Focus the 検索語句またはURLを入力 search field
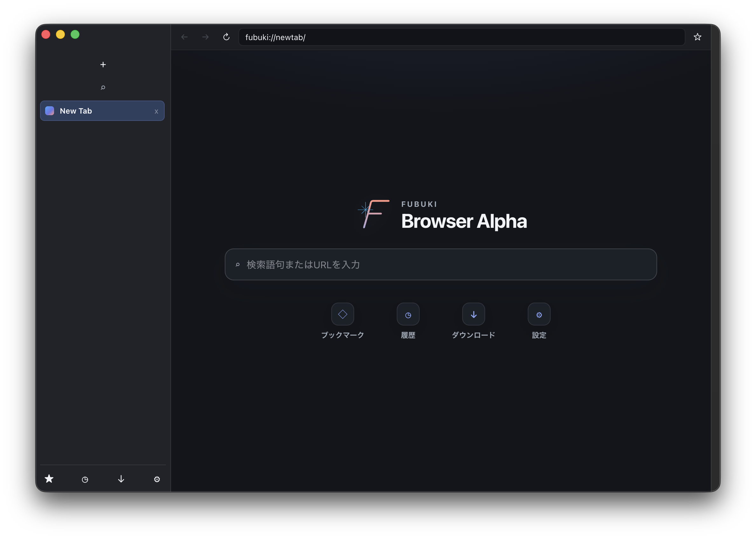Image resolution: width=756 pixels, height=539 pixels. (x=441, y=264)
